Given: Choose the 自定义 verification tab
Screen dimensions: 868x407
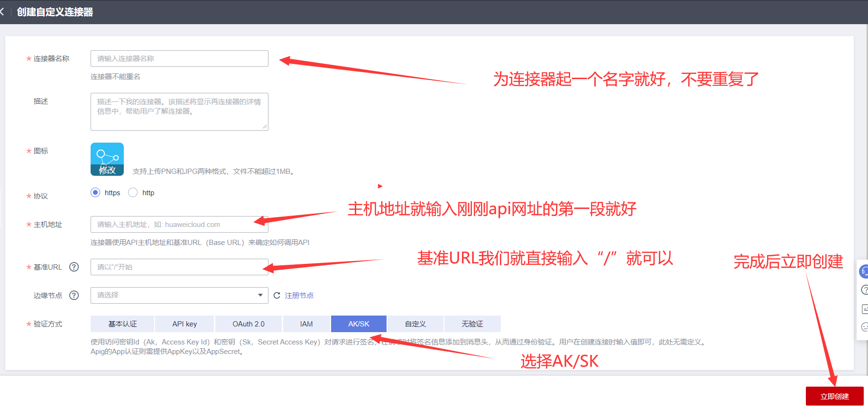Looking at the screenshot, I should coord(416,324).
